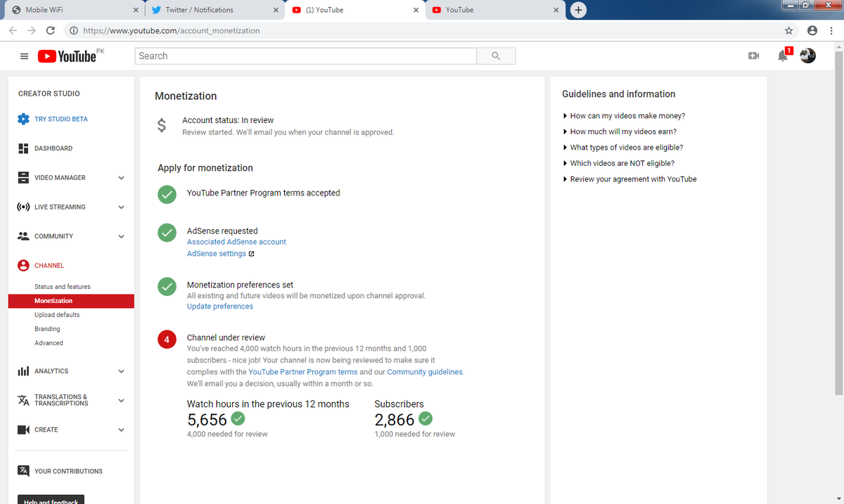Viewport: 844px width, 504px height.
Task: Click Help and feedback button
Action: pyautogui.click(x=51, y=500)
